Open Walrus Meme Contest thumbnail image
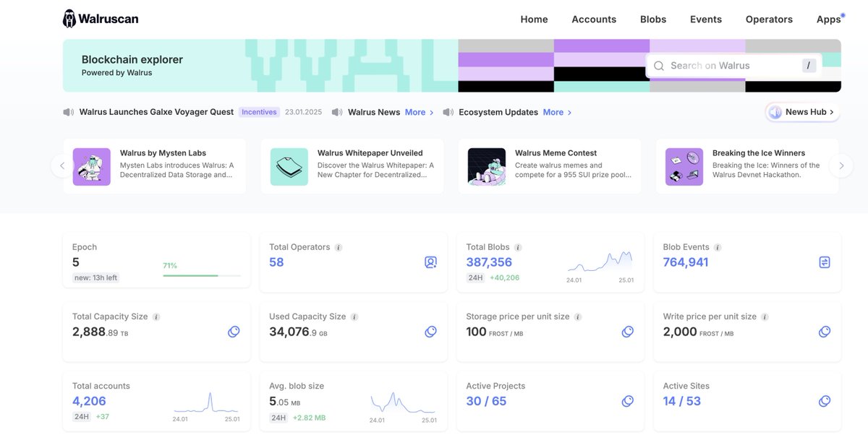The width and height of the screenshot is (868, 448). 487,167
